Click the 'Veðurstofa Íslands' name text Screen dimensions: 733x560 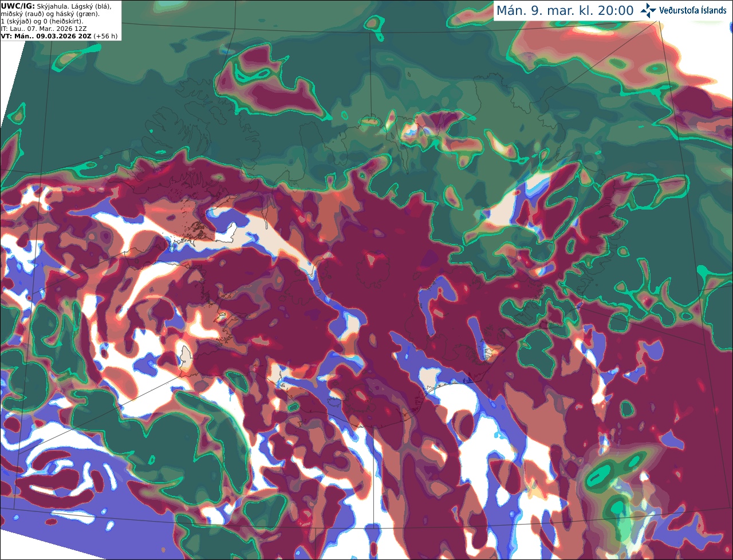point(693,10)
